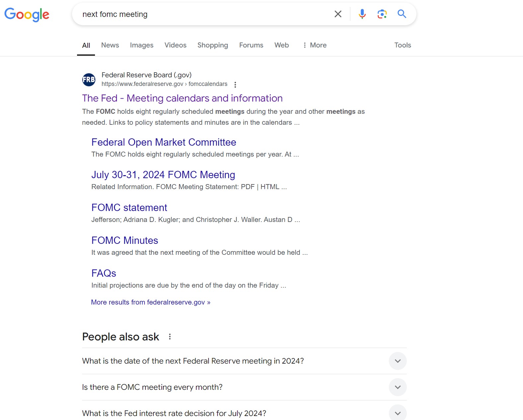This screenshot has height=420, width=523.
Task: Open three-dot menu beside federalreserve.gov URL
Action: [235, 85]
